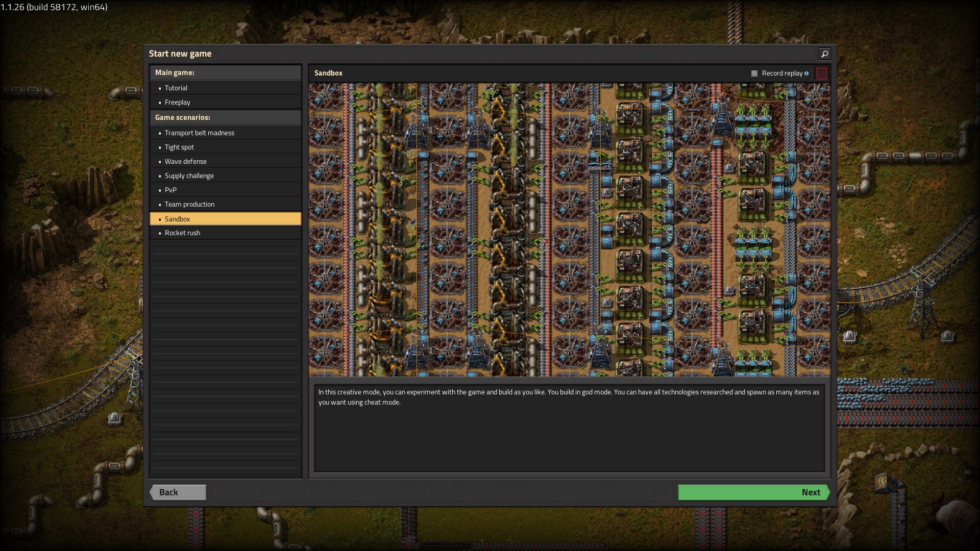Click the Sandbox preview image
The image size is (980, 551).
(569, 230)
